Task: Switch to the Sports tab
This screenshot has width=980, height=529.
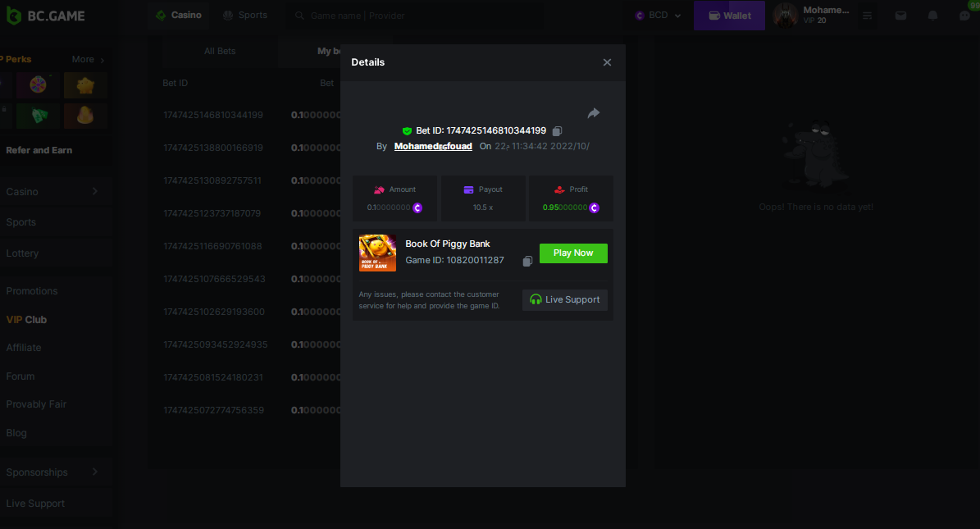Action: click(x=244, y=16)
